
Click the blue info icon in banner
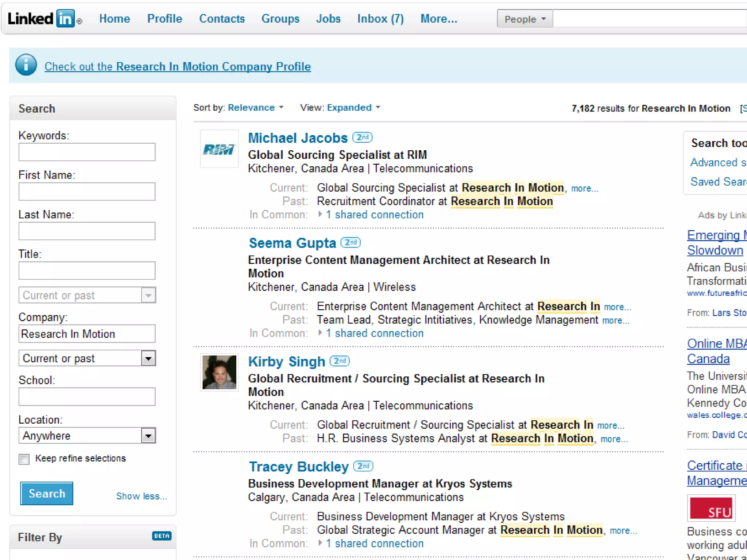click(x=26, y=65)
